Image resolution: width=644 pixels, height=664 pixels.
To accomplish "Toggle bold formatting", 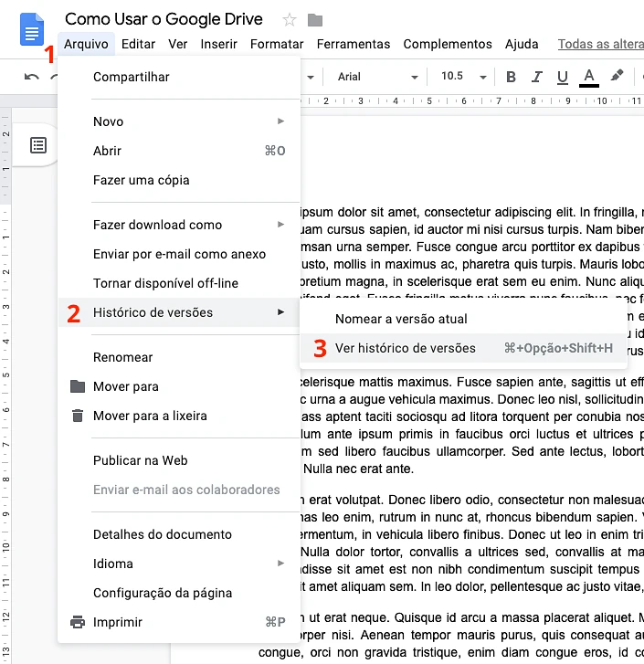I will pos(511,77).
